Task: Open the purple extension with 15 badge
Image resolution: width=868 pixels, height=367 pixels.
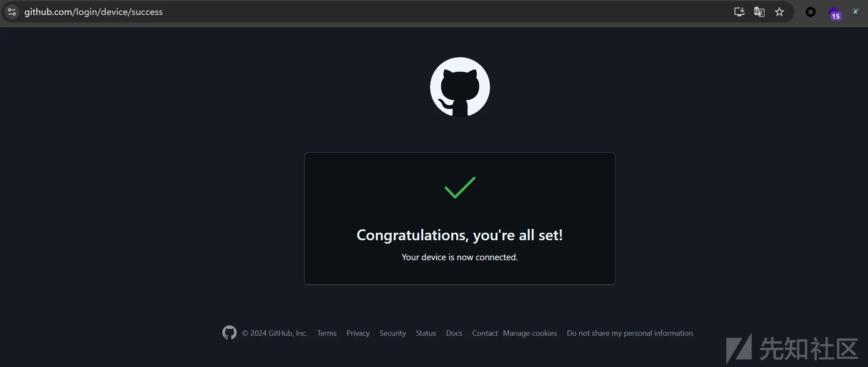Action: coord(835,14)
